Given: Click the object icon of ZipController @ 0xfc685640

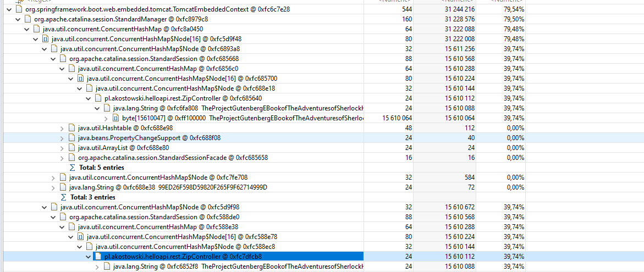Looking at the screenshot, I should click(x=98, y=98).
